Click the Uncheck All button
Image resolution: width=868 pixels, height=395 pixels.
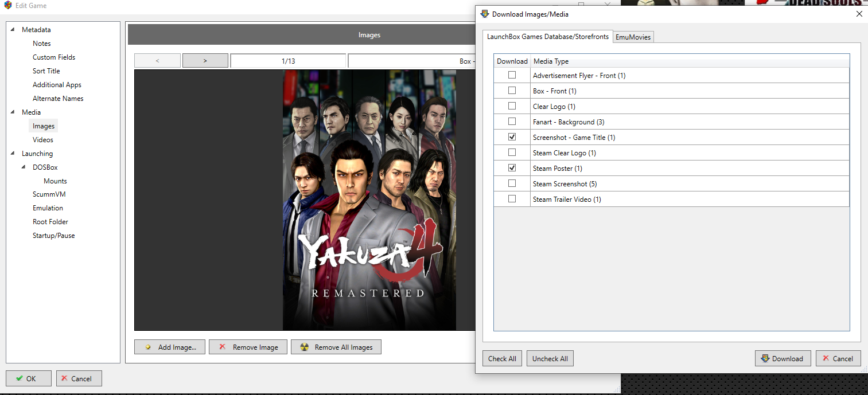tap(550, 358)
